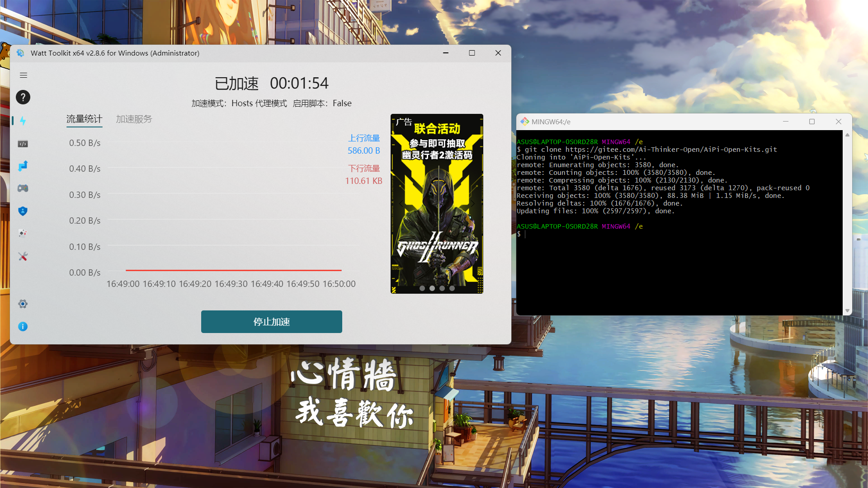
Task: Click the 16:49:30 time axis label
Action: (x=231, y=284)
